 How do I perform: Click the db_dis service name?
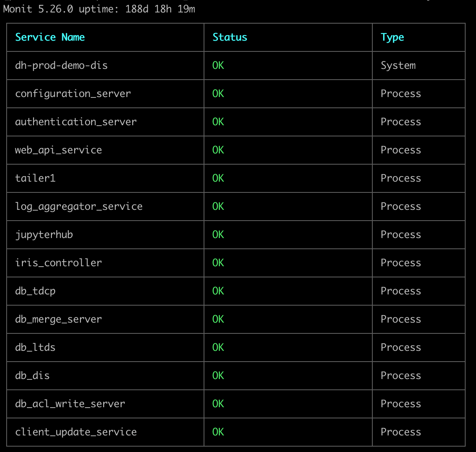point(32,376)
